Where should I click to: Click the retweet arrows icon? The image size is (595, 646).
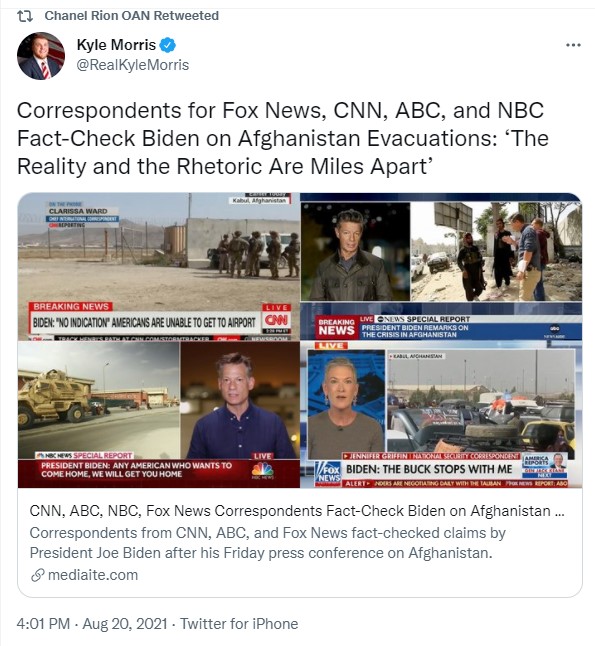point(25,16)
